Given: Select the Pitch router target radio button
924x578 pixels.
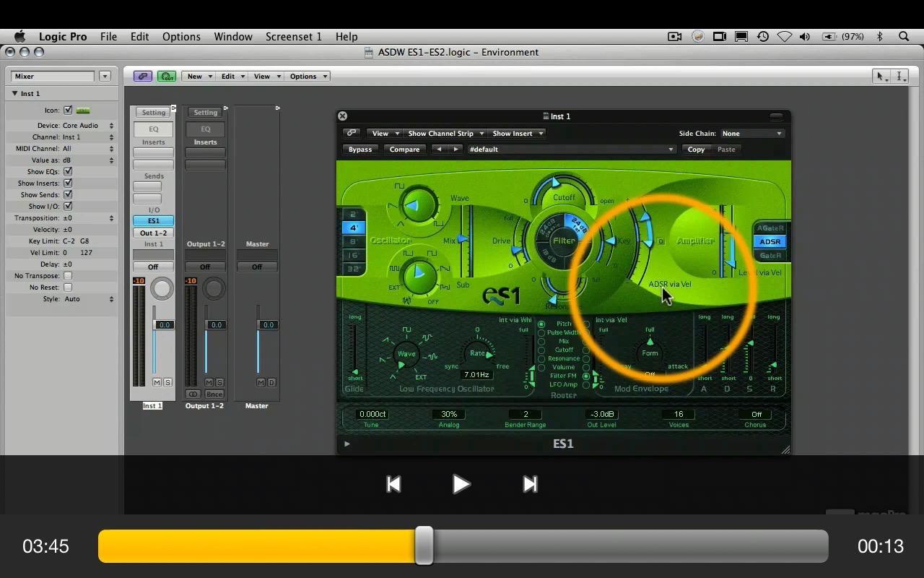Looking at the screenshot, I should (x=541, y=324).
